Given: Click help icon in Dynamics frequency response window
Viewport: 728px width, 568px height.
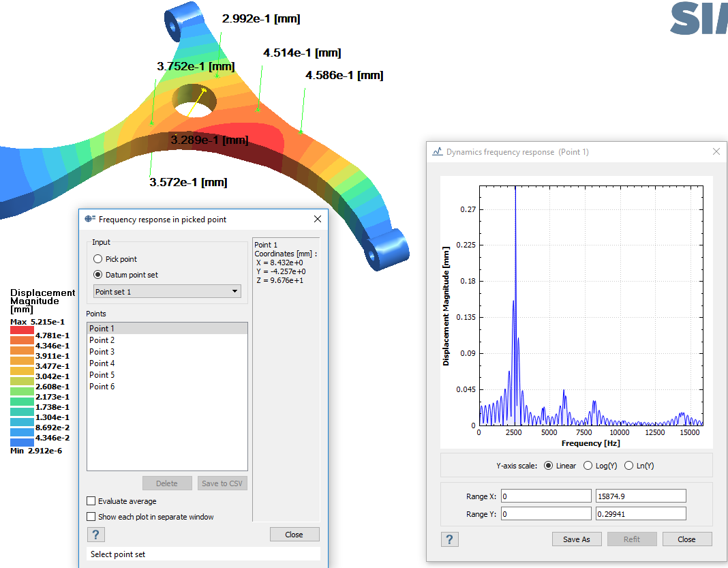Looking at the screenshot, I should 449,539.
